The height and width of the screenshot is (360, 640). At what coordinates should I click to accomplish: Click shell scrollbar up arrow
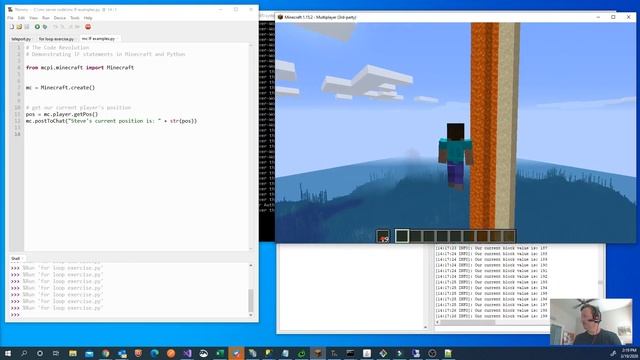251,266
